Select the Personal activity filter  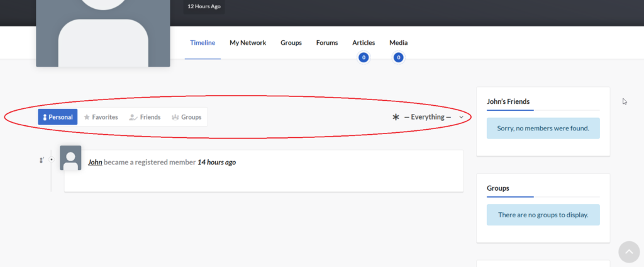point(57,117)
